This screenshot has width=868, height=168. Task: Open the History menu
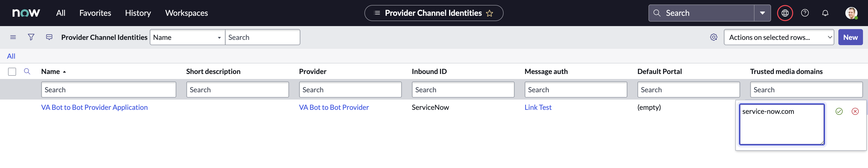tap(138, 13)
